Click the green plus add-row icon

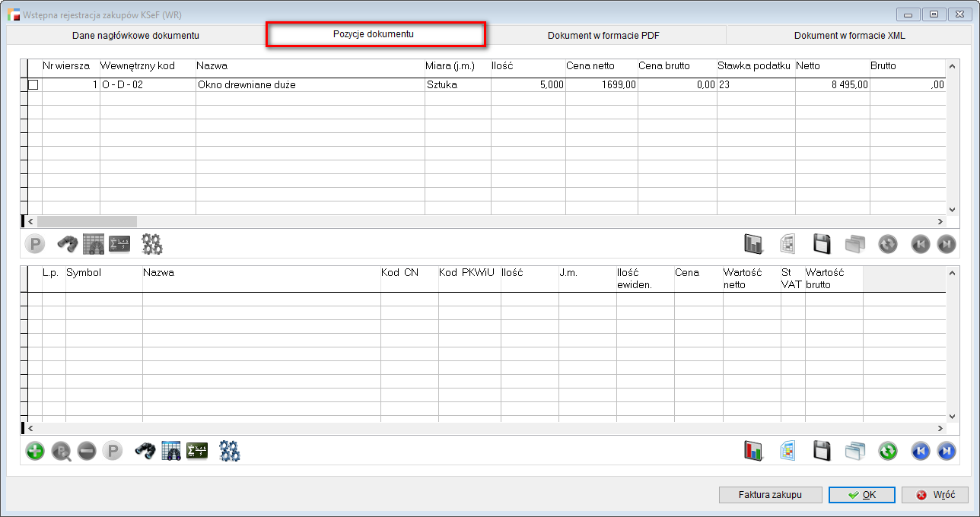click(x=35, y=451)
